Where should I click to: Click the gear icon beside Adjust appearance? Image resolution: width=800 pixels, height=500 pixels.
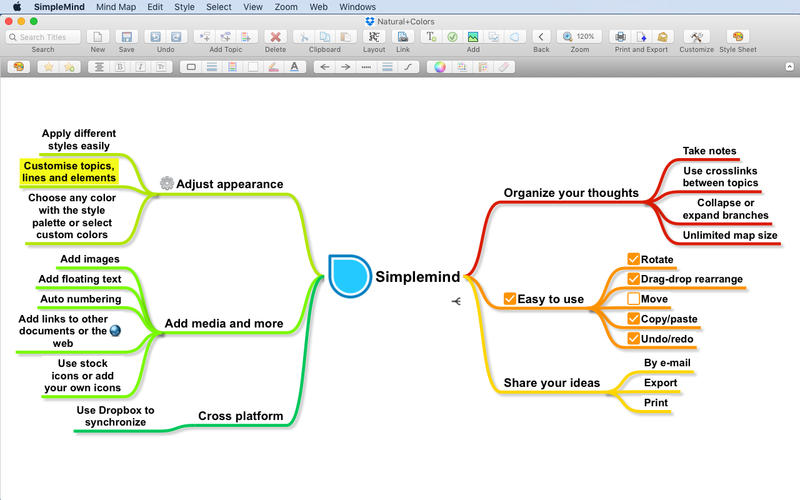166,183
